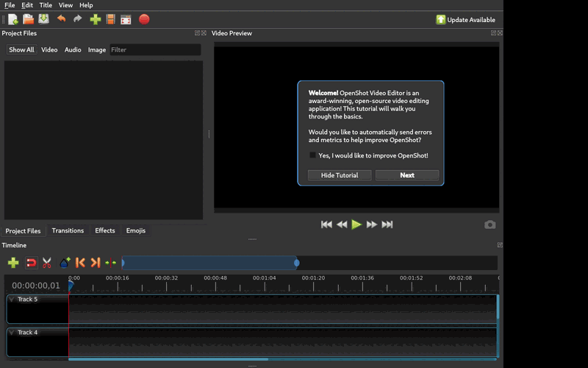Filter project files by Video
This screenshot has height=368, width=588.
point(49,49)
